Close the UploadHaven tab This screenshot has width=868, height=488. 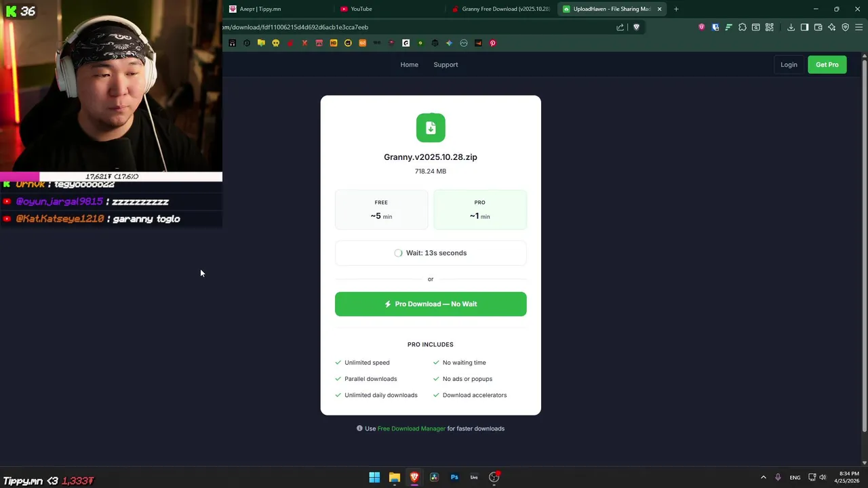coord(659,9)
